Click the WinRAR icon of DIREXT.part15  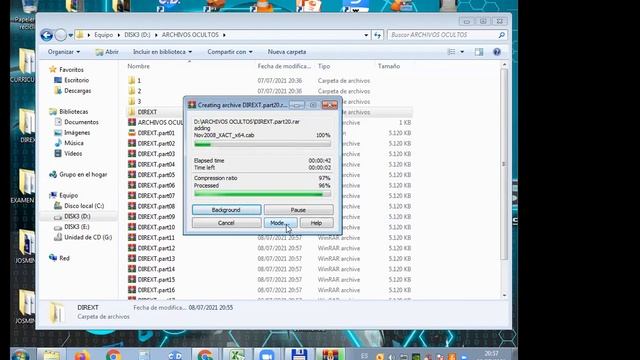tap(131, 280)
